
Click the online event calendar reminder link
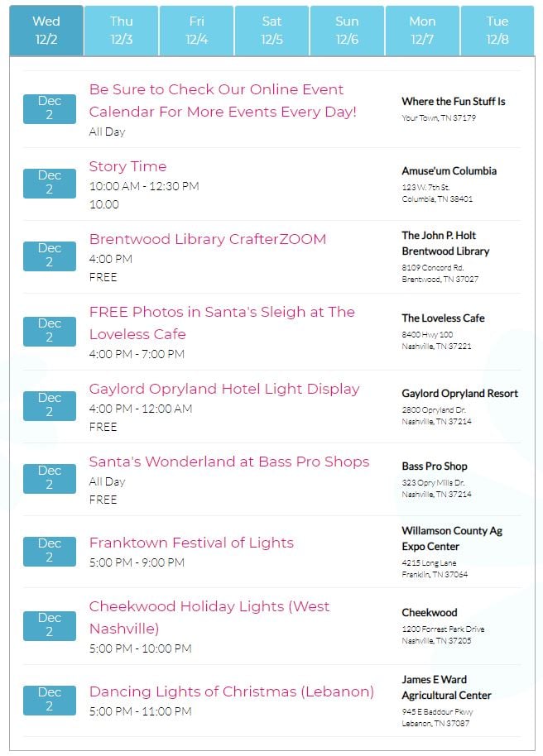(x=223, y=101)
